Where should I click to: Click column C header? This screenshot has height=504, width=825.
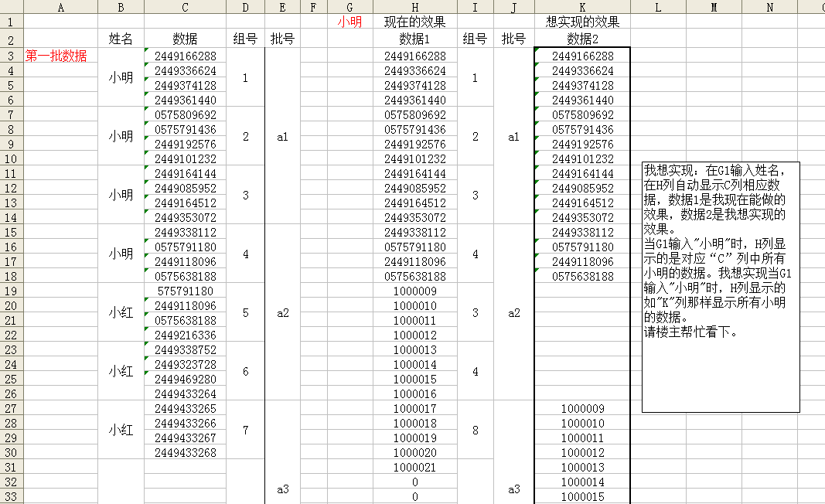[185, 7]
